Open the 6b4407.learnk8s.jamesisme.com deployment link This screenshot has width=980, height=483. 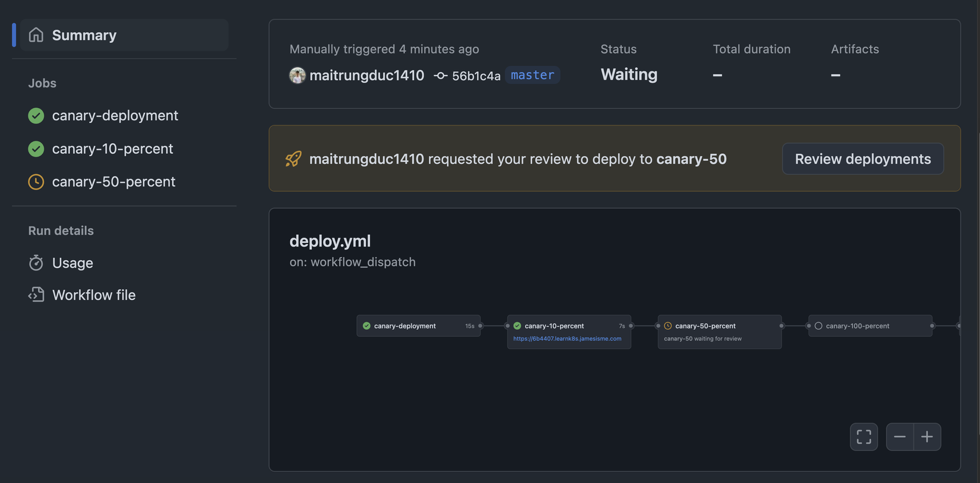click(x=567, y=339)
